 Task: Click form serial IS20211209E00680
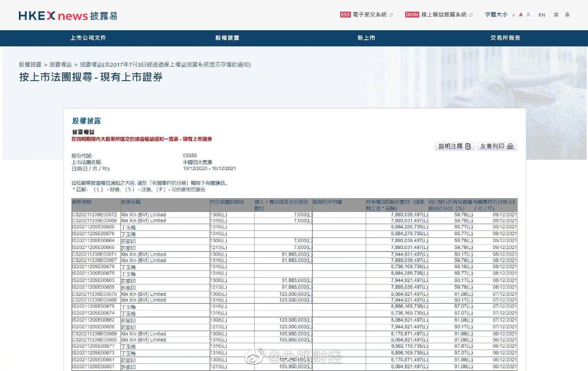93,227
